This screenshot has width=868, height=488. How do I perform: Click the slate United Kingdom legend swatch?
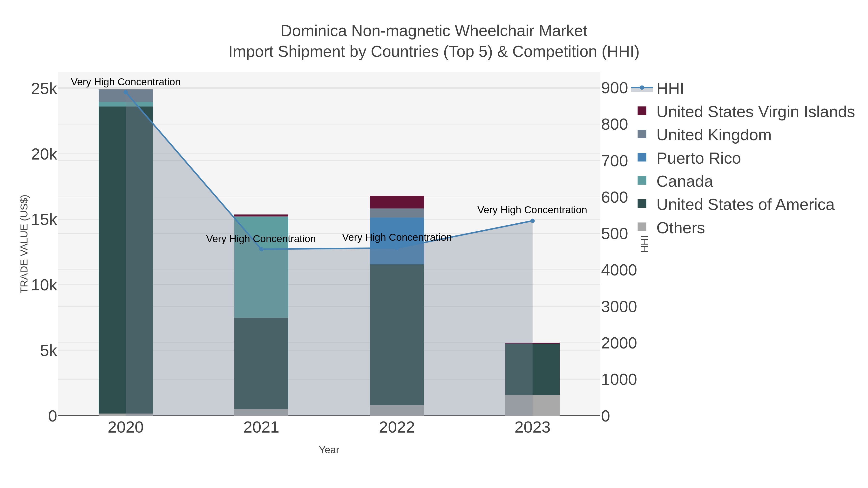[x=642, y=134]
